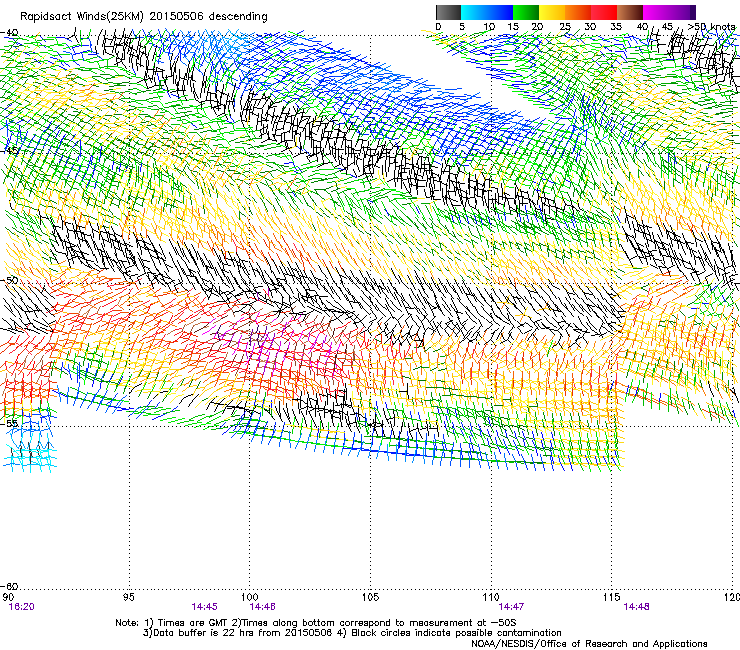Click the legend label '35'
The image size is (740, 650).
(616, 27)
